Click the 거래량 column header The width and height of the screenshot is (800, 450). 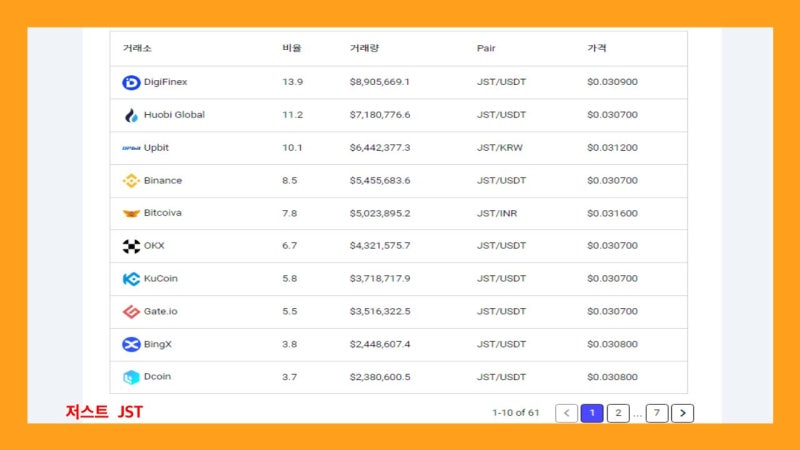click(x=364, y=48)
